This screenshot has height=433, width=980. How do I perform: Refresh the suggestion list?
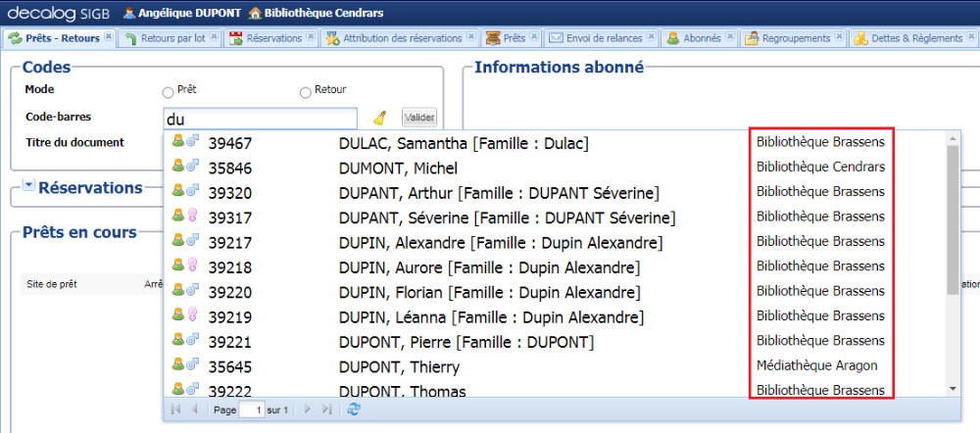pos(354,409)
